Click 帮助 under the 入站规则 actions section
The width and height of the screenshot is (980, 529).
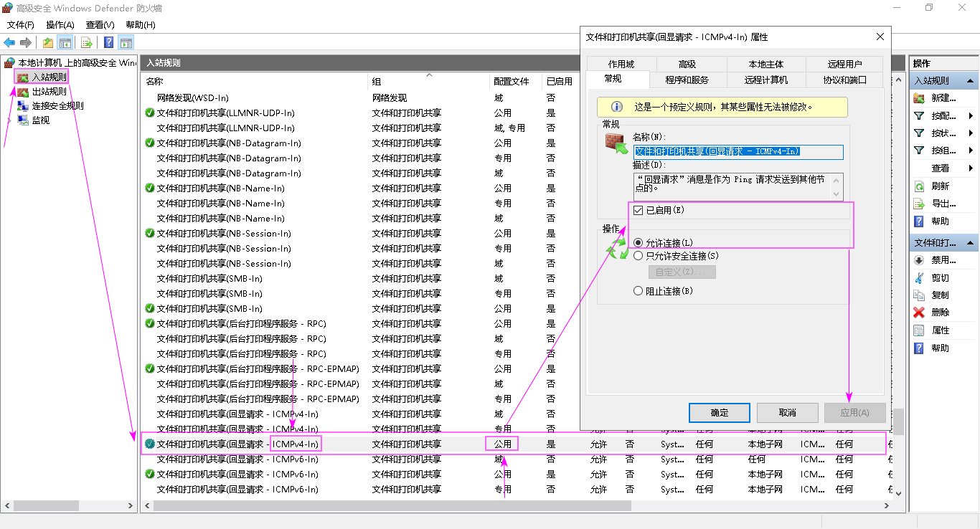point(941,221)
